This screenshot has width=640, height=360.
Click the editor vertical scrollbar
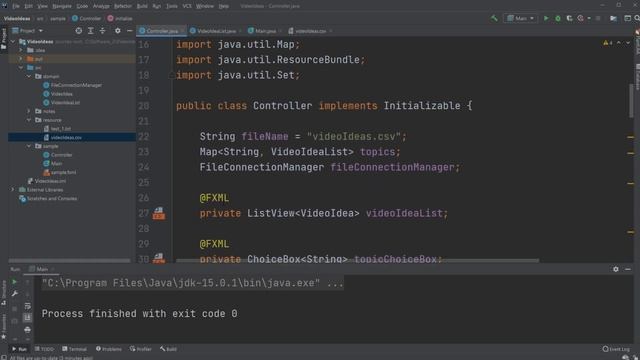[x=631, y=100]
